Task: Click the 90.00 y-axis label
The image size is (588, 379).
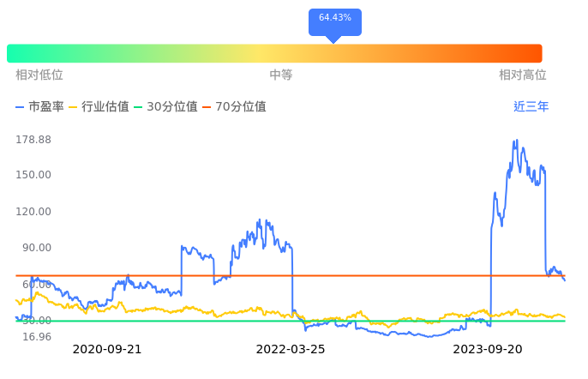Action: click(37, 248)
